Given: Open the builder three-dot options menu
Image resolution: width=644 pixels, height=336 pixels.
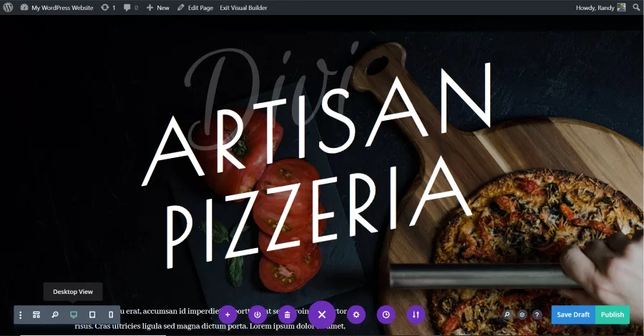Looking at the screenshot, I should pyautogui.click(x=21, y=315).
